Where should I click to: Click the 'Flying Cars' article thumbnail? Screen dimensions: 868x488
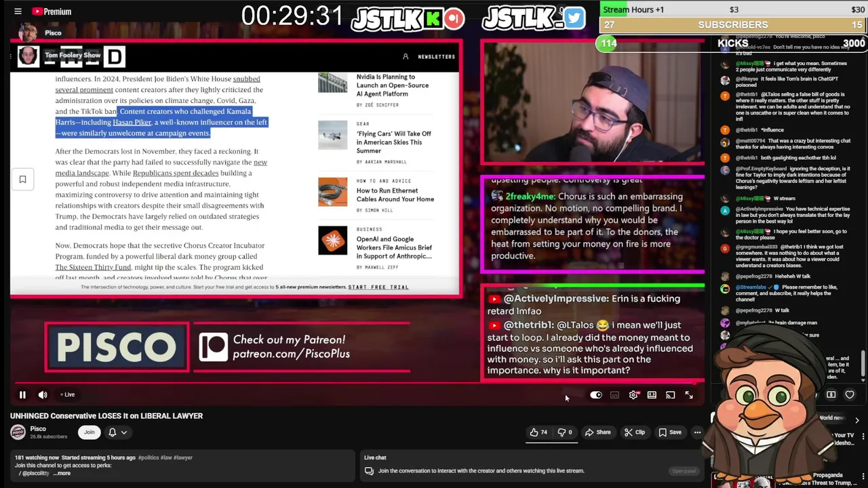[x=332, y=135]
